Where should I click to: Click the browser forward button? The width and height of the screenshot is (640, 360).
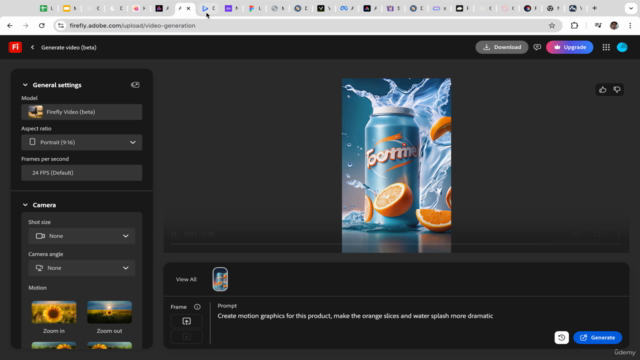pos(25,25)
